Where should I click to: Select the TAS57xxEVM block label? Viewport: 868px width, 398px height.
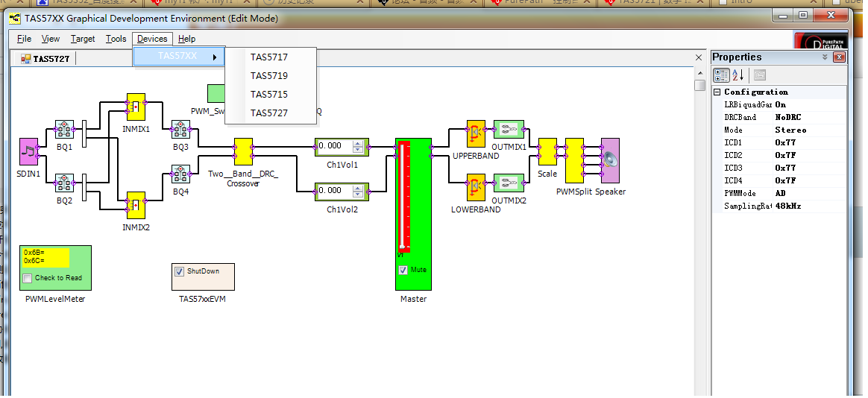[x=202, y=300]
